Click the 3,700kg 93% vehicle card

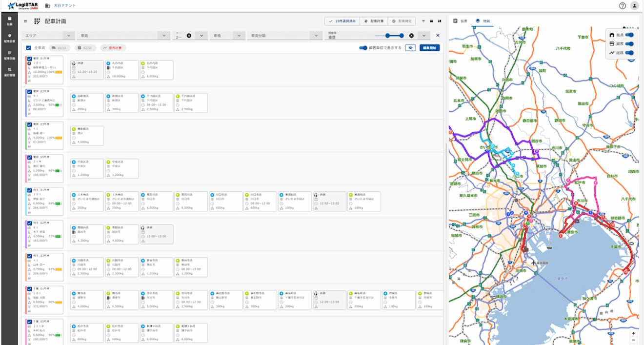tap(44, 267)
